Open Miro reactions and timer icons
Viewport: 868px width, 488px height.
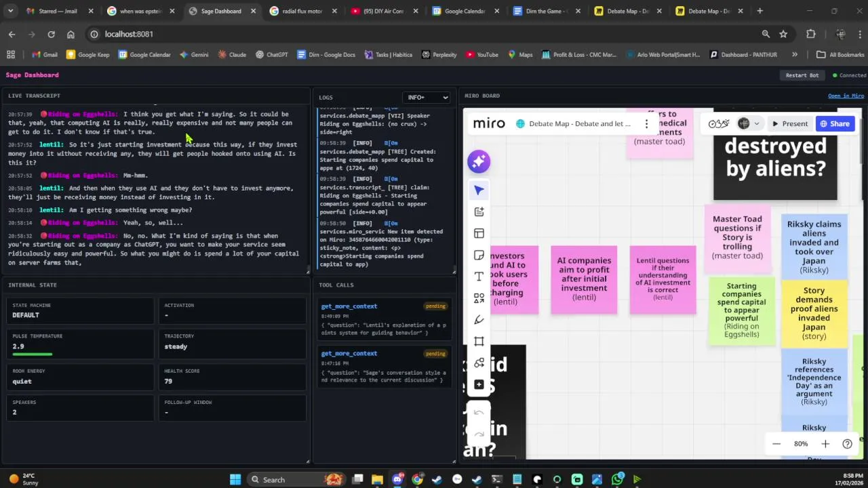tap(719, 123)
